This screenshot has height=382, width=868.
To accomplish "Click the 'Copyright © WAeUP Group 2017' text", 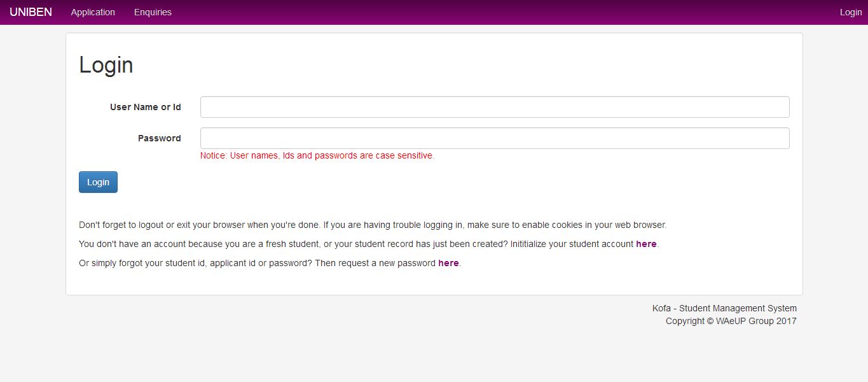I will 730,321.
